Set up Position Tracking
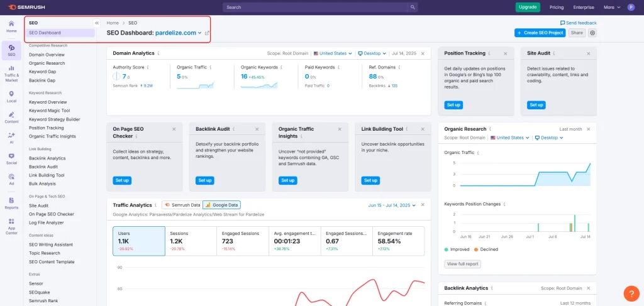Screen dimensions: 644x306 [x=453, y=105]
